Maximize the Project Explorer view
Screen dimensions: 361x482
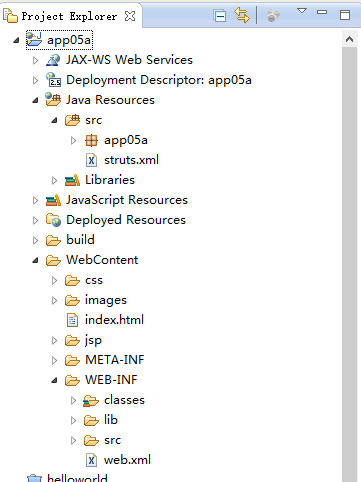click(x=345, y=15)
